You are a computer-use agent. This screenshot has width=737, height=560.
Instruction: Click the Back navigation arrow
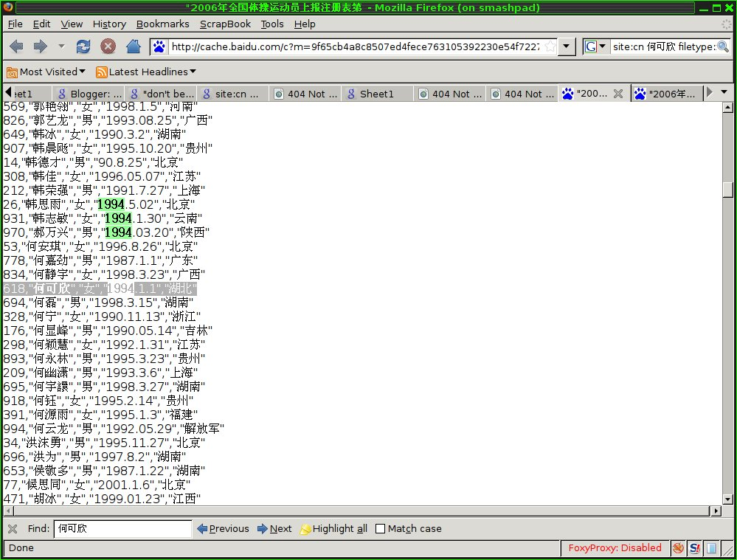pos(16,46)
